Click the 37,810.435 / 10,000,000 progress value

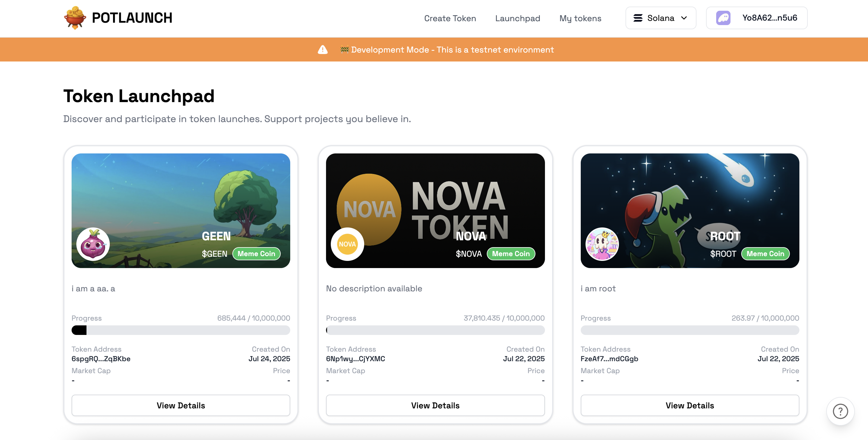504,318
